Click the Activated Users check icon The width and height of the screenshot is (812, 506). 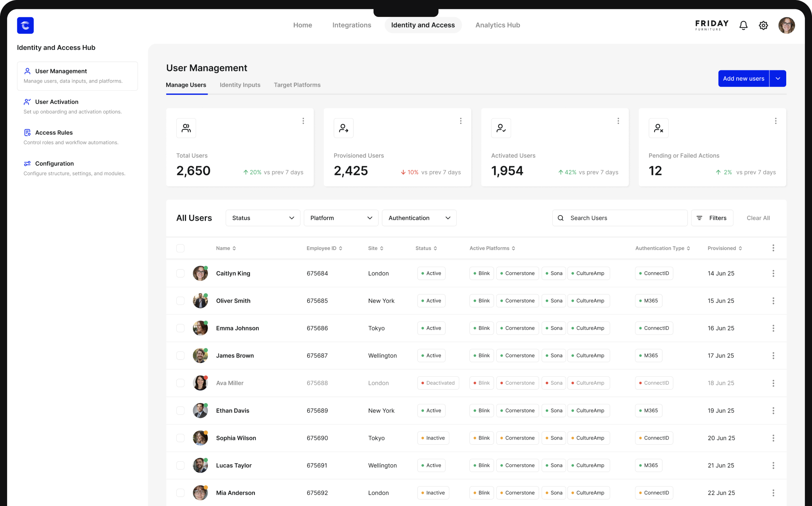pos(501,128)
